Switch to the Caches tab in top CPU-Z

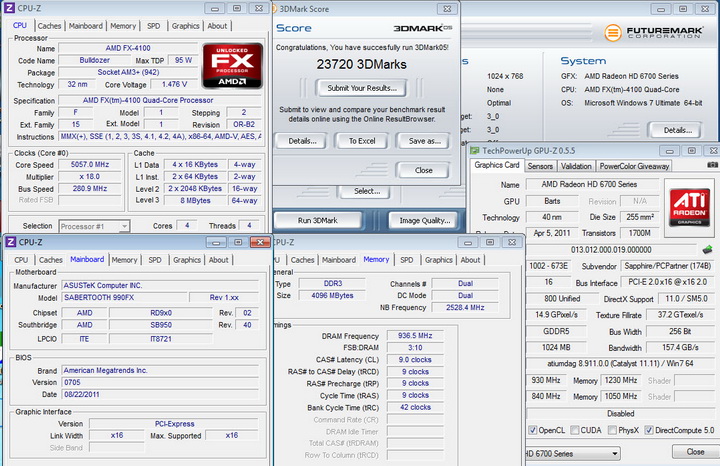coord(49,26)
